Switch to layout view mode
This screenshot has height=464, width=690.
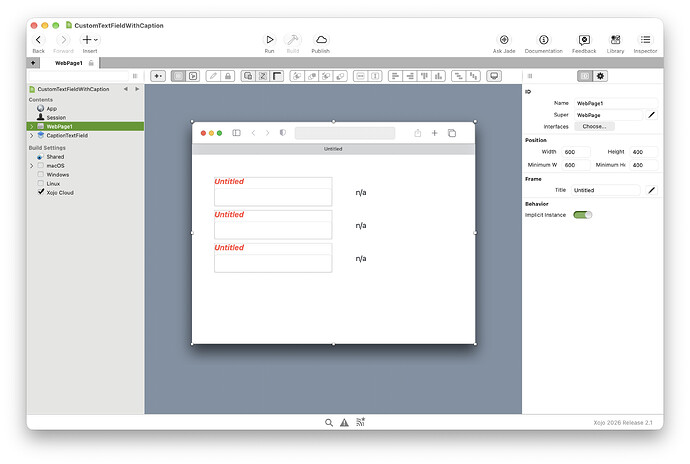coord(178,76)
